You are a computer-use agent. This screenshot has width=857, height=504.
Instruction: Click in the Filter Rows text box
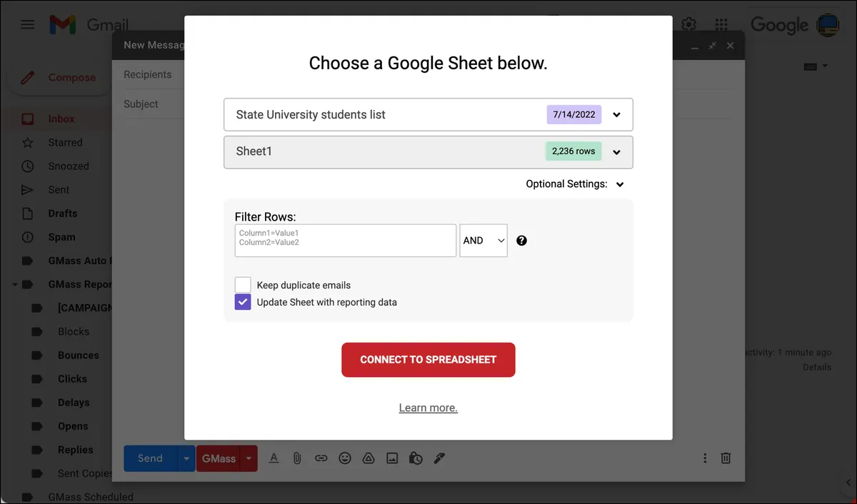point(346,241)
